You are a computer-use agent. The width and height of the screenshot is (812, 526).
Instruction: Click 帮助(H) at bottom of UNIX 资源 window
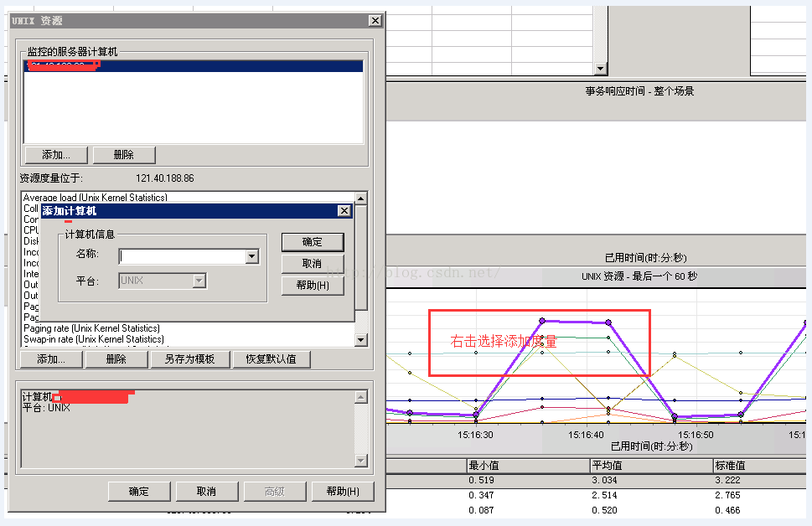tap(343, 492)
